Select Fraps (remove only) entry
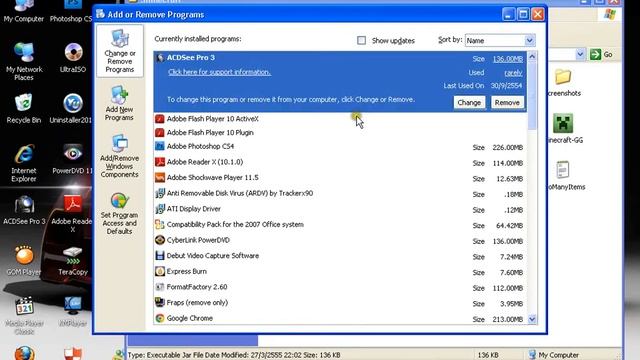Viewport: 640px width, 360px height. pos(341,303)
